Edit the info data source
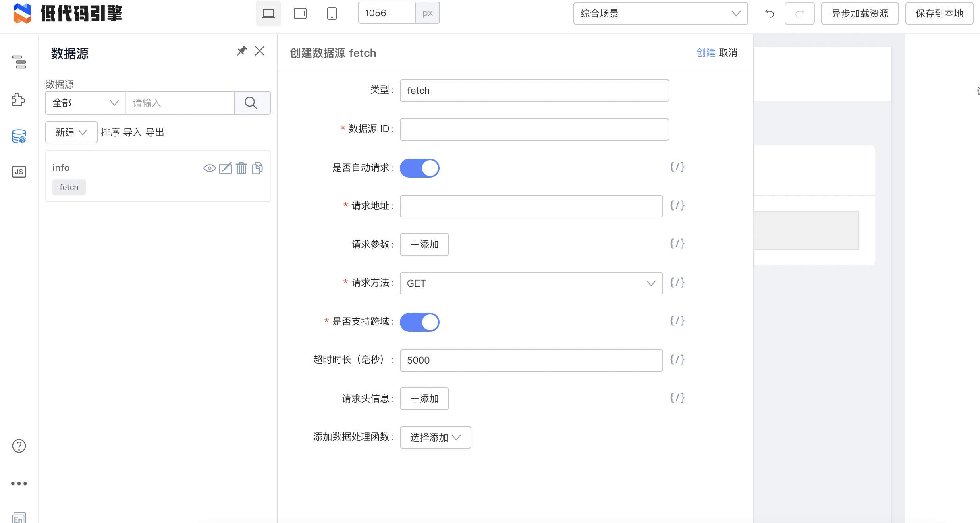 click(x=226, y=169)
